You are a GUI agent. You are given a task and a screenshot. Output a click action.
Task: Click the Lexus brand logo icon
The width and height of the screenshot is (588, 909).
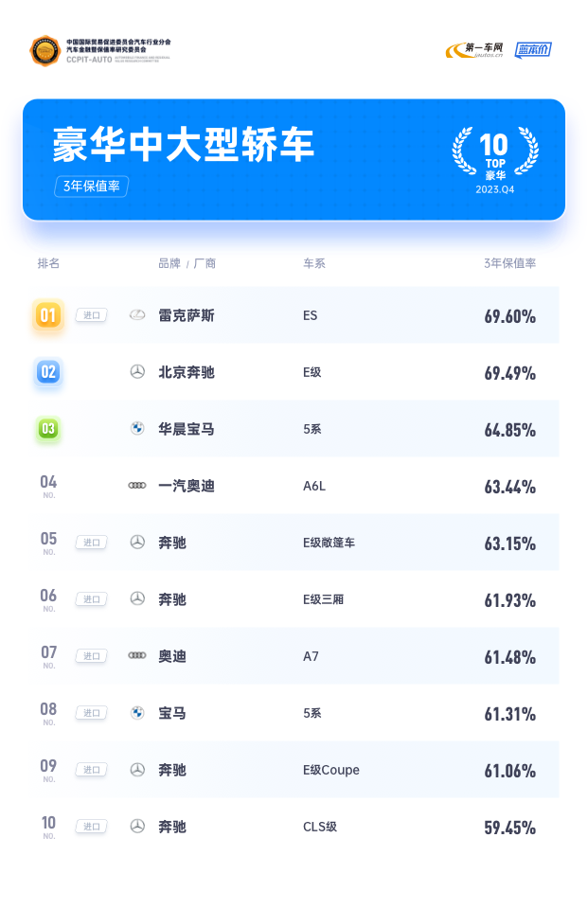tap(137, 315)
